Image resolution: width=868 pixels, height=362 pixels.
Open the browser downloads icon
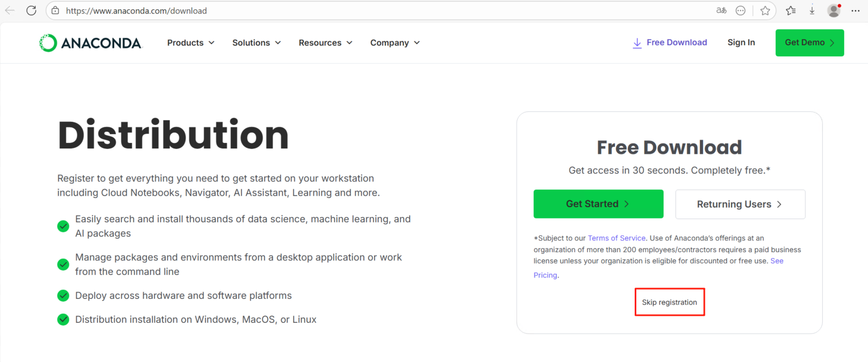[812, 10]
